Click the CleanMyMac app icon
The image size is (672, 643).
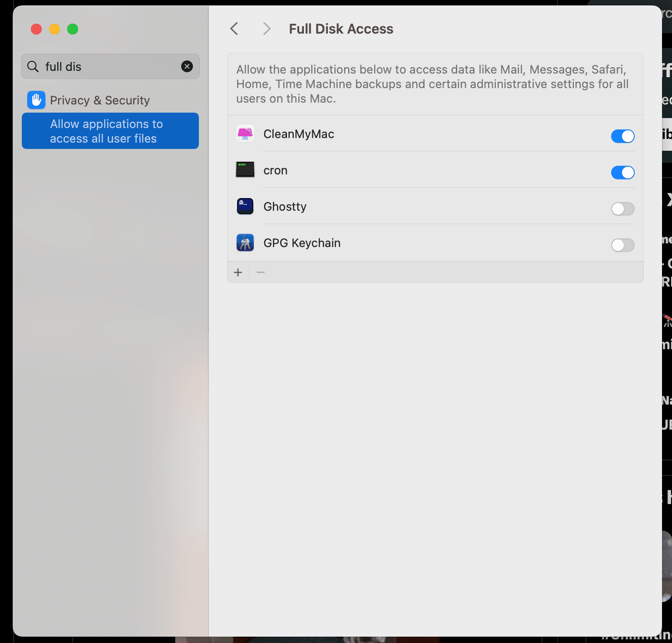[x=245, y=134]
